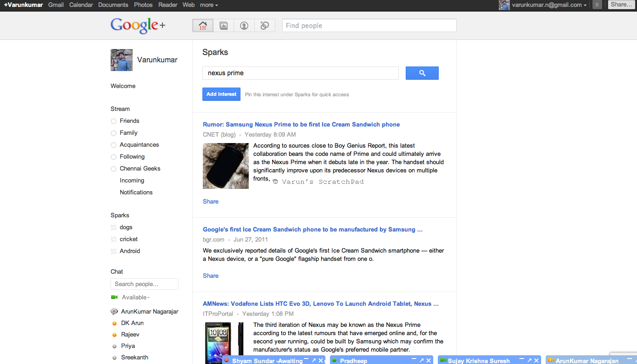
Task: Pop out Pradheep chat window
Action: [x=422, y=361]
